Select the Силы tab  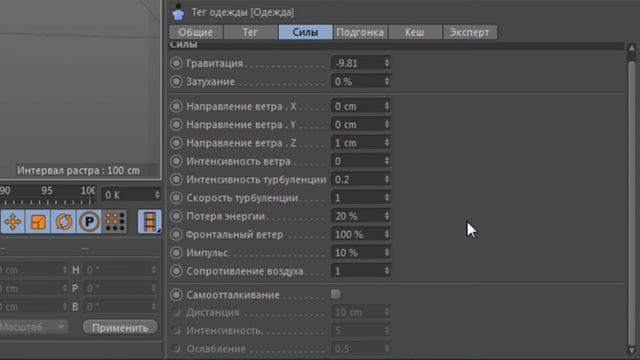(305, 32)
